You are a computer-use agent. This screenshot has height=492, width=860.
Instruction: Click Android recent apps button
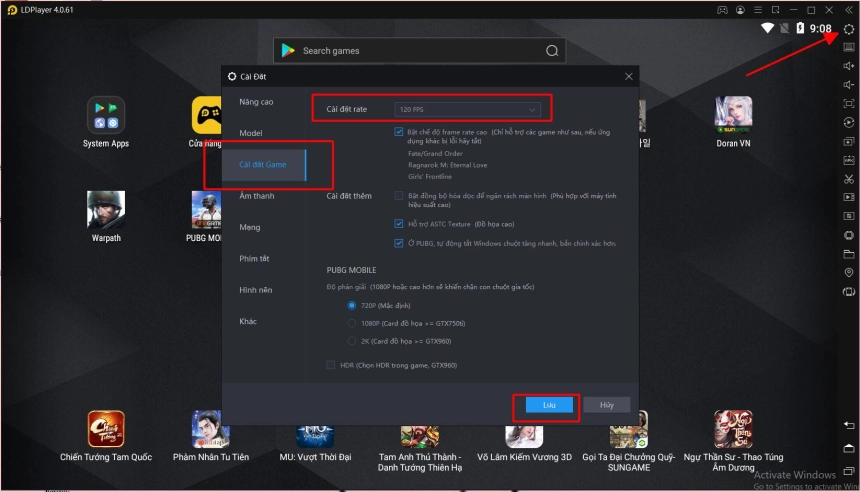click(x=848, y=471)
